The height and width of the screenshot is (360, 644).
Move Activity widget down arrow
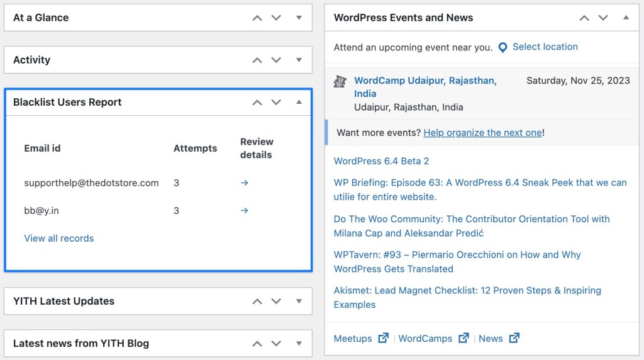click(276, 60)
